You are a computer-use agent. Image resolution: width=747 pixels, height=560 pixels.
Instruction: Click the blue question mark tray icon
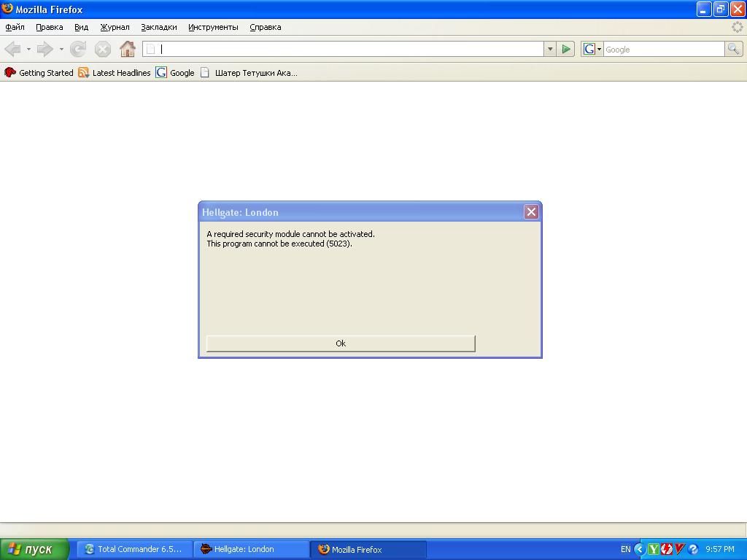click(693, 549)
